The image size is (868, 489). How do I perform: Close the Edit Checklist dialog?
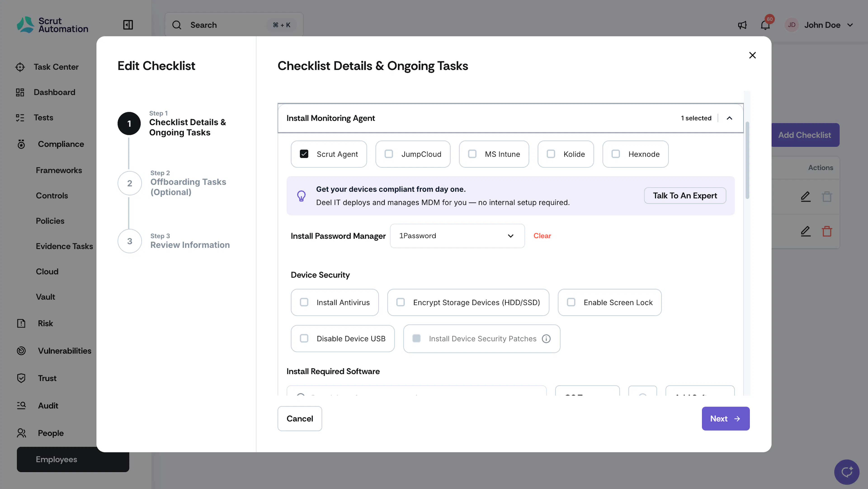pos(752,55)
